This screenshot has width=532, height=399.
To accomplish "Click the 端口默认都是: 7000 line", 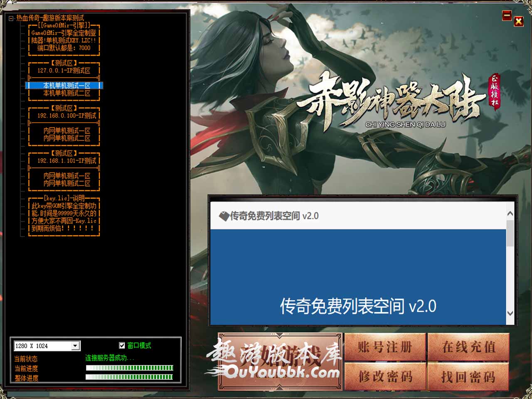I will click(x=64, y=48).
